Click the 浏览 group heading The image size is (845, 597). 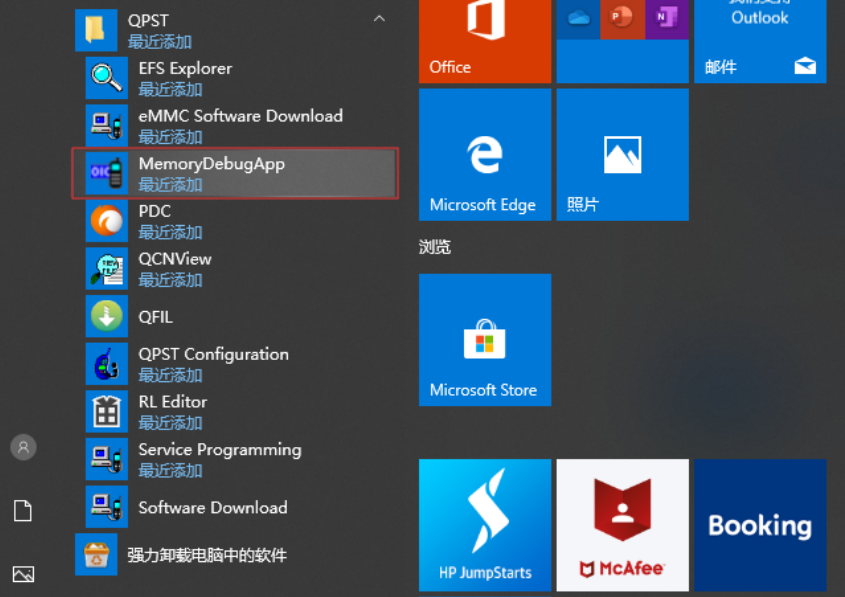(x=435, y=247)
